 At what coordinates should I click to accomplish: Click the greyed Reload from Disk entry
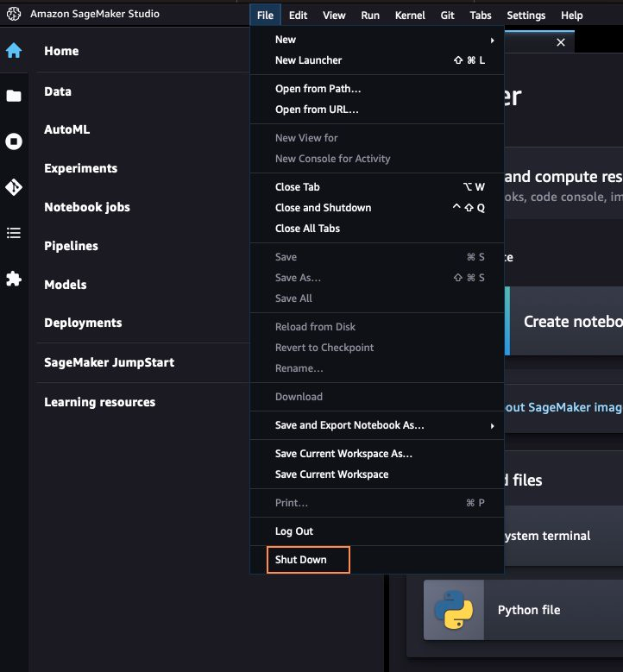point(377,327)
